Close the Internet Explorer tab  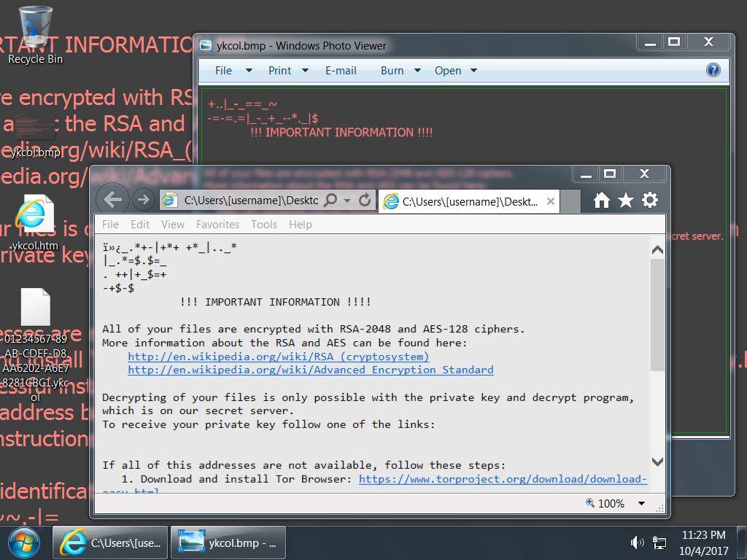click(550, 201)
